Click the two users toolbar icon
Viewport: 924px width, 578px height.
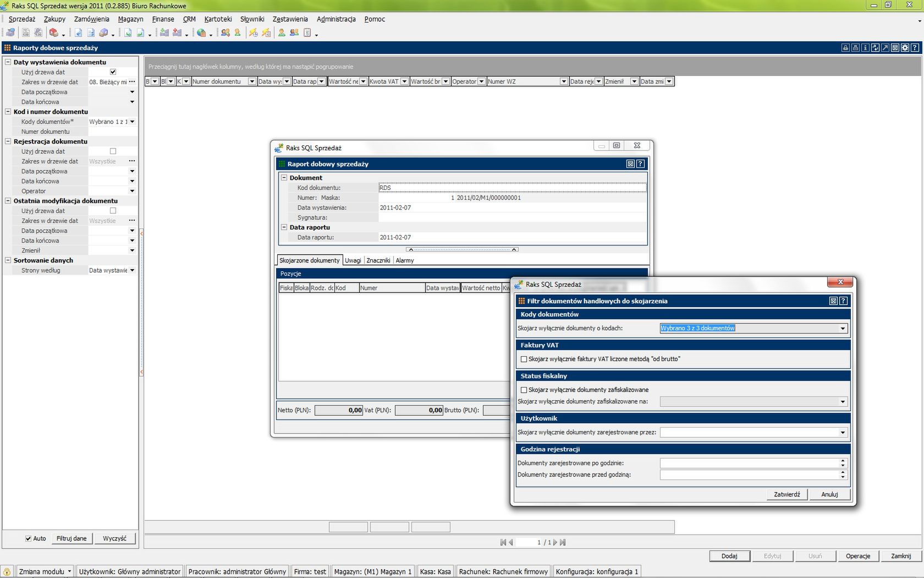[x=294, y=32]
